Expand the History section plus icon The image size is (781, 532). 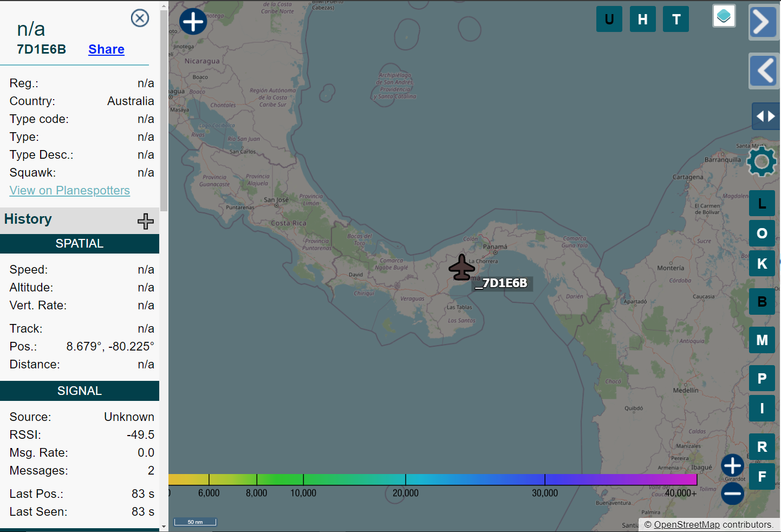pyautogui.click(x=145, y=221)
